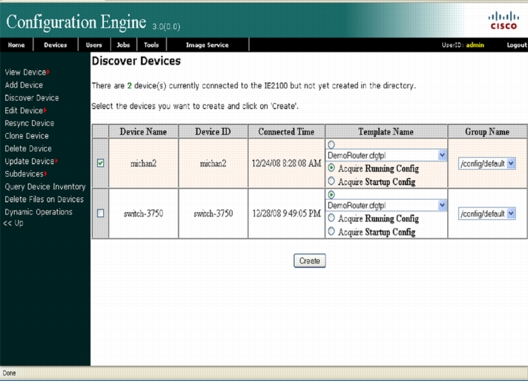
Task: Open Delete Files on Devices link
Action: (44, 199)
